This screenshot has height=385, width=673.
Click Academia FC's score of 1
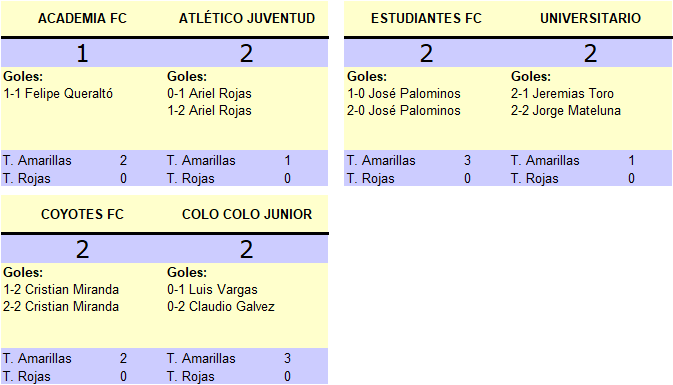coord(82,54)
